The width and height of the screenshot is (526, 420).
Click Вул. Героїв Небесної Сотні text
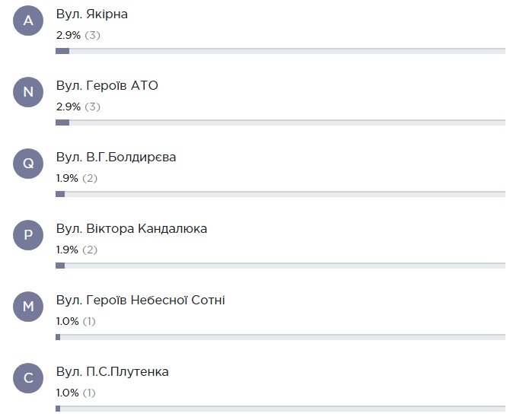click(141, 300)
